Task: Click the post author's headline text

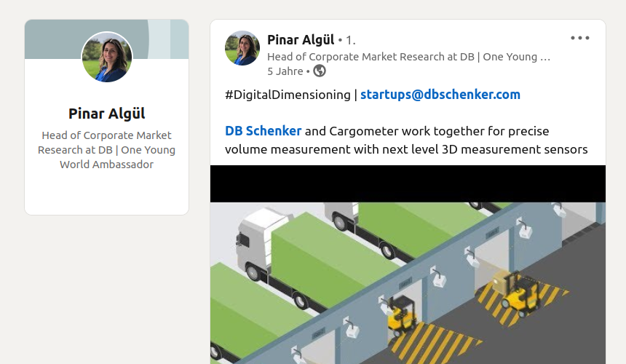Action: [408, 56]
